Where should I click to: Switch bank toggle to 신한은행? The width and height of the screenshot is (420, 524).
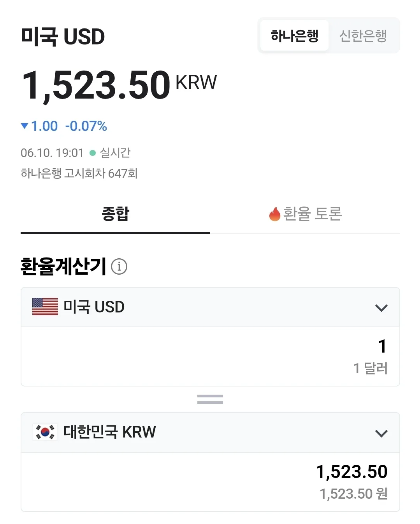(363, 35)
